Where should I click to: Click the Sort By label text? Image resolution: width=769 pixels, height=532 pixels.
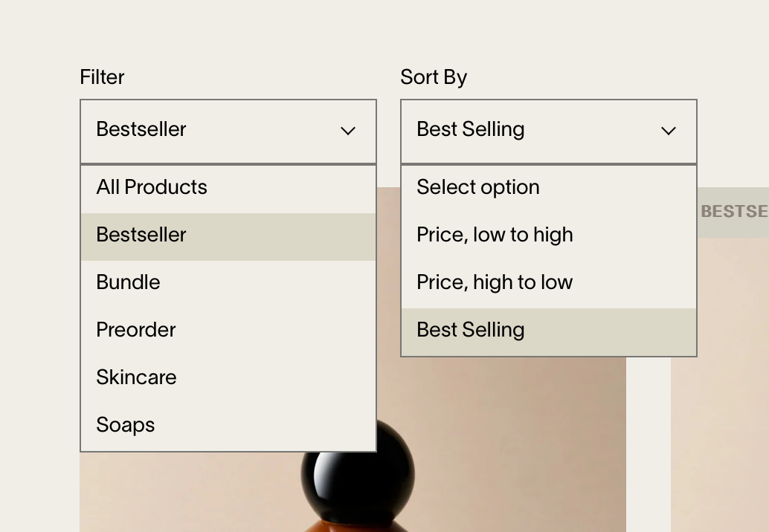(x=434, y=77)
